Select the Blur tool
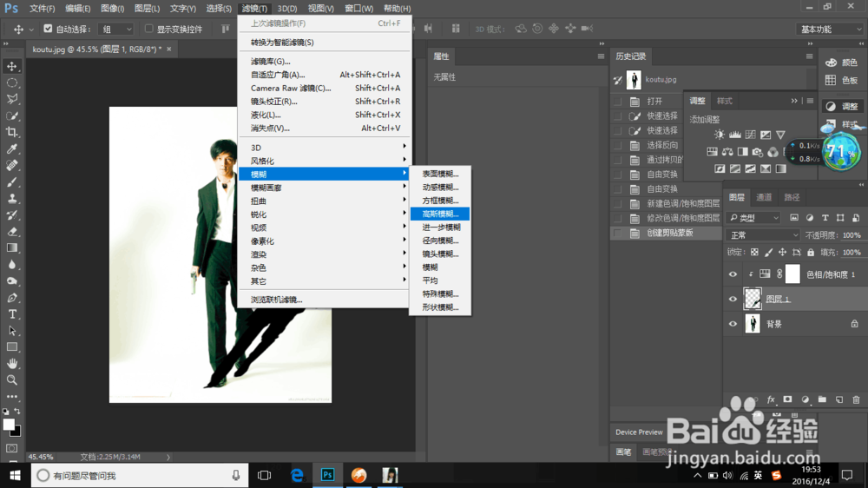The height and width of the screenshot is (488, 868). point(11,265)
